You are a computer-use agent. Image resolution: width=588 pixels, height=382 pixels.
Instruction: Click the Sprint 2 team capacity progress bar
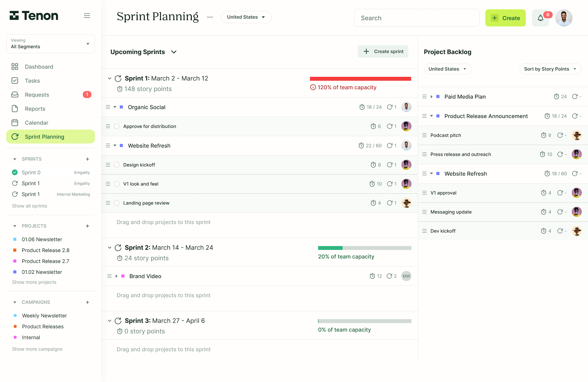(x=365, y=248)
